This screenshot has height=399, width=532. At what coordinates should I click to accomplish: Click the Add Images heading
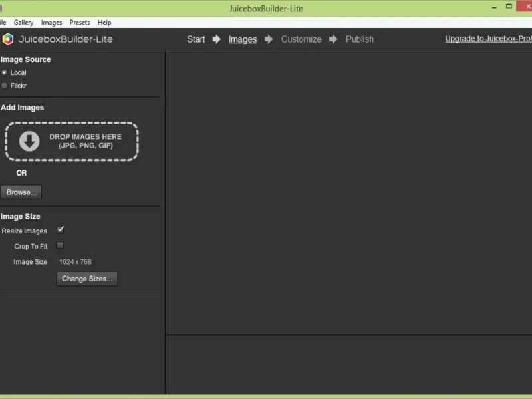click(x=23, y=108)
